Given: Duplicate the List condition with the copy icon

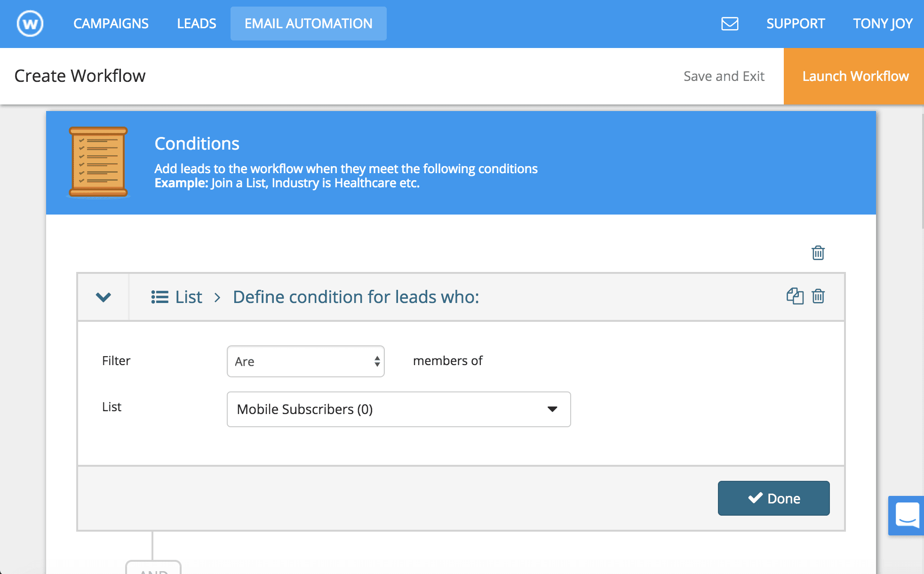Looking at the screenshot, I should click(795, 296).
